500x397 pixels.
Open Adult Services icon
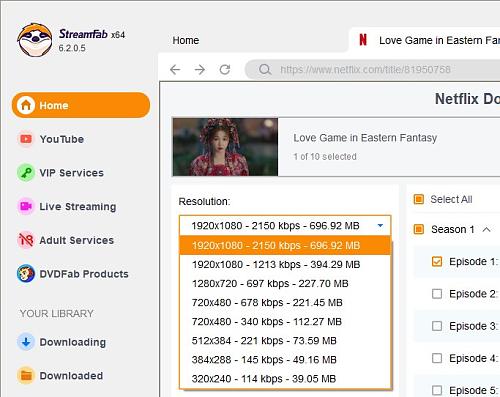tap(26, 240)
